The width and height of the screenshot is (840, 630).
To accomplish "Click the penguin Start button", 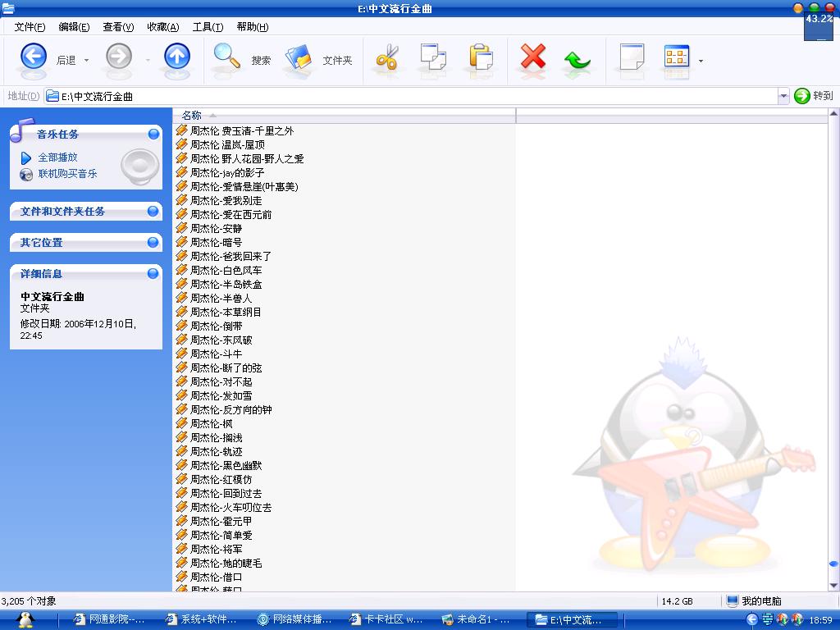I will [x=25, y=620].
